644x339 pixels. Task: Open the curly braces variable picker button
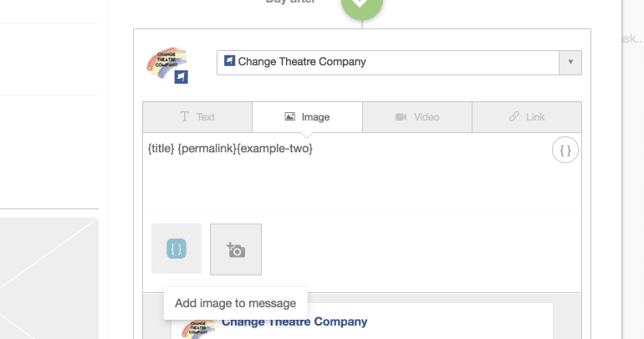(x=565, y=151)
